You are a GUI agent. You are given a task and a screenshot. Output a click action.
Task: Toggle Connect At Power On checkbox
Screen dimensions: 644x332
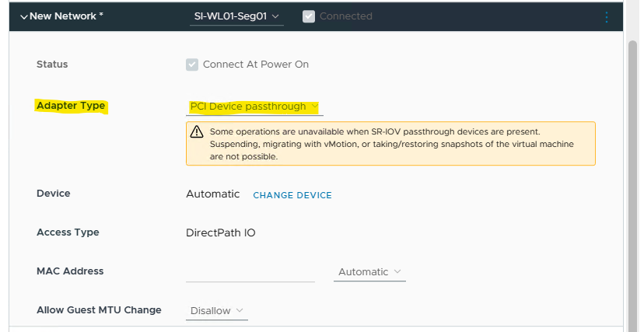192,65
